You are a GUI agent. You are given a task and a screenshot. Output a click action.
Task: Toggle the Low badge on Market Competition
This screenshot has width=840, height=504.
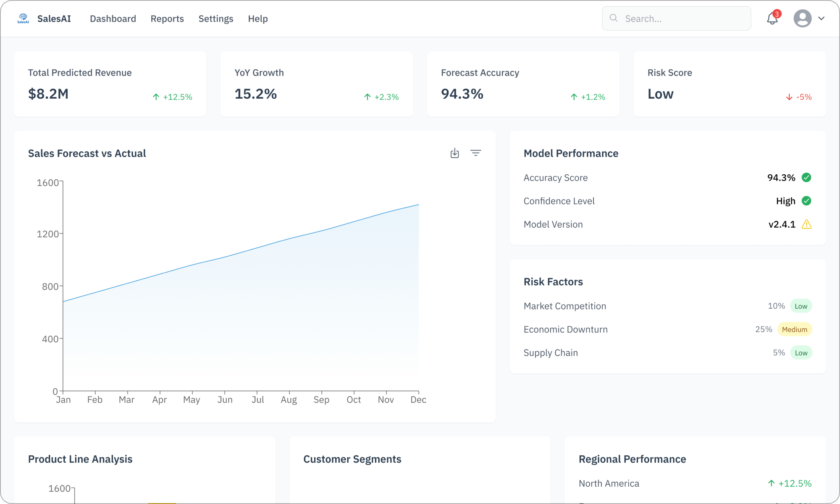801,306
